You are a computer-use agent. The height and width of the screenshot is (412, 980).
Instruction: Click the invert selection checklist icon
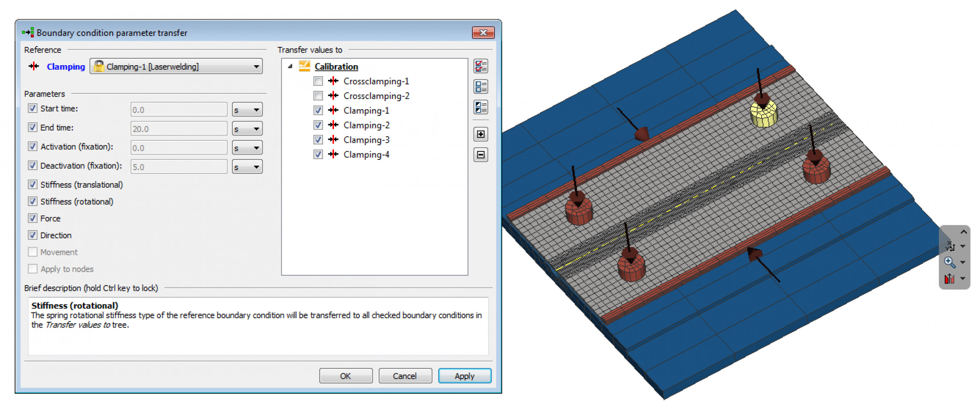[x=481, y=107]
